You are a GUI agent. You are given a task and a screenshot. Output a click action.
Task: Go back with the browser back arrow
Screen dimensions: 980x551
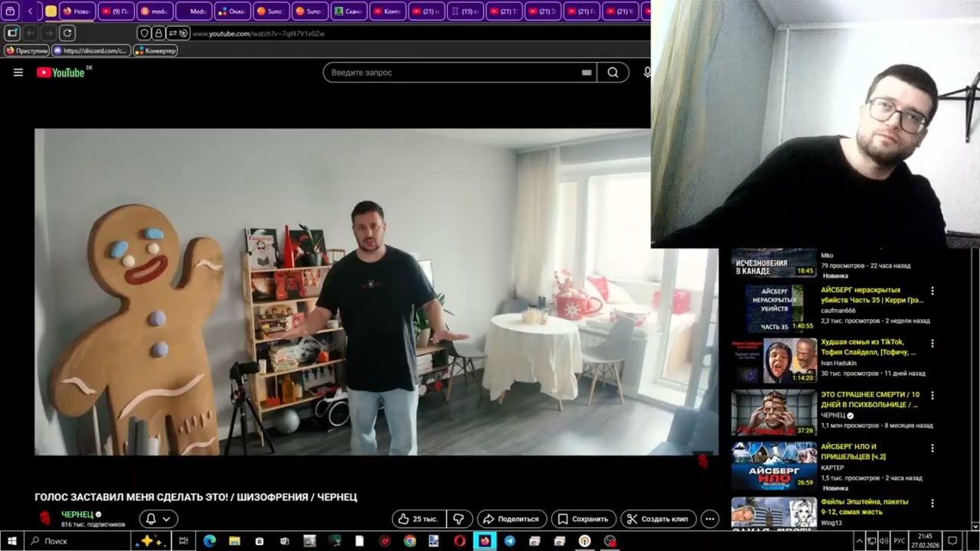[31, 33]
